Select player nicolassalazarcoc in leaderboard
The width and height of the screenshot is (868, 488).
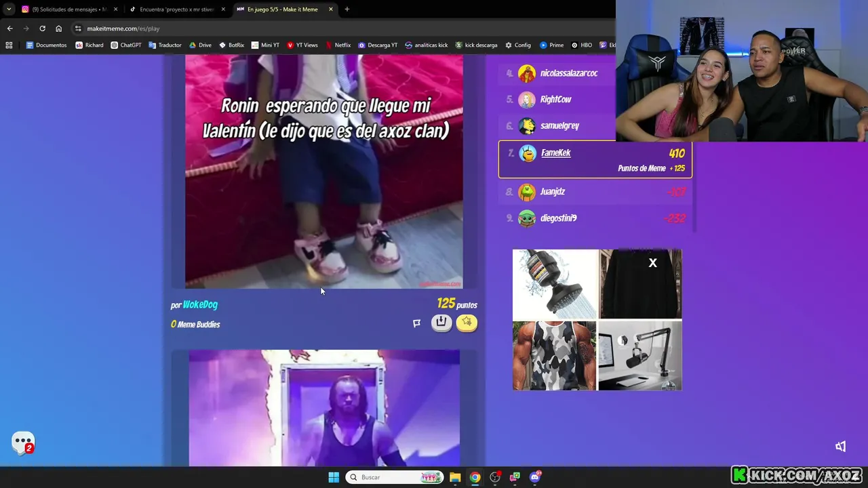(569, 73)
